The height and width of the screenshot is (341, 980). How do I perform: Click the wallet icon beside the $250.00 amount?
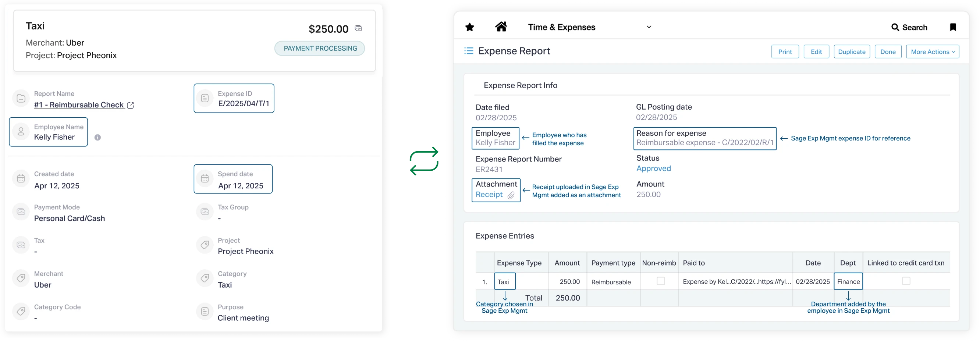tap(358, 28)
